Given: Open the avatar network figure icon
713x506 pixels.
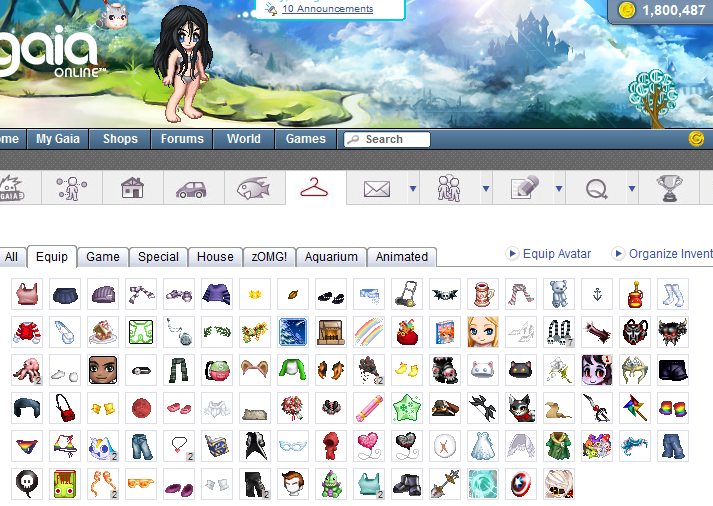Looking at the screenshot, I should (72, 188).
